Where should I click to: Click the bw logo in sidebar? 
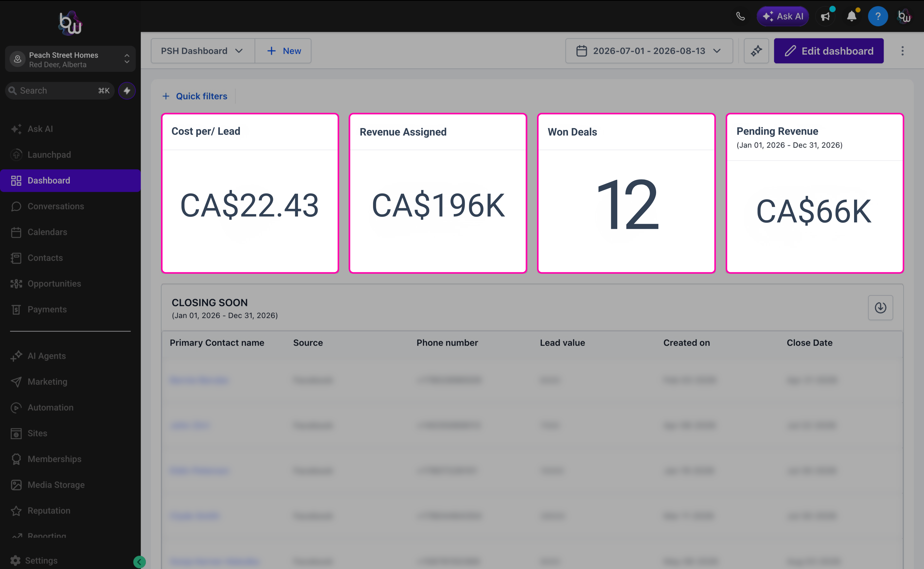click(x=70, y=23)
